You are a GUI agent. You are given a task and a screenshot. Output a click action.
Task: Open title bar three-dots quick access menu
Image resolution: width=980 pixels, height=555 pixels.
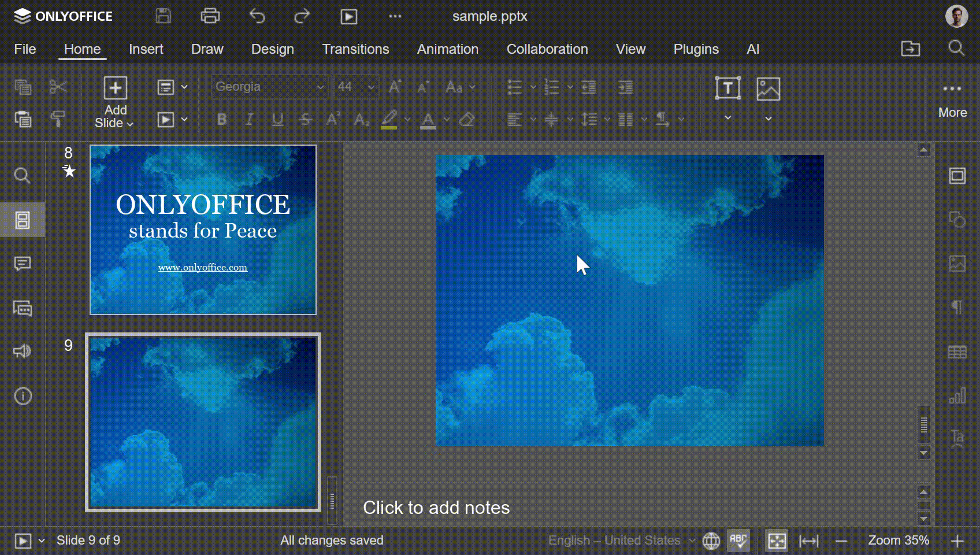pyautogui.click(x=395, y=16)
